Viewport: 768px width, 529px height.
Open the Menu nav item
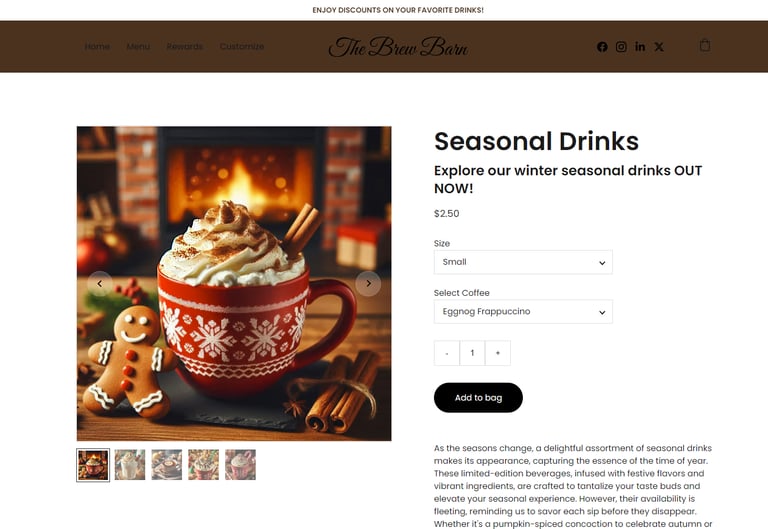[138, 47]
